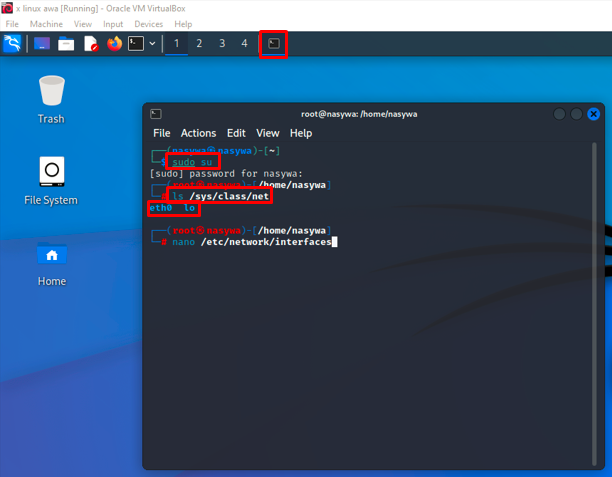The image size is (612, 477).
Task: Switch to workspace 2
Action: click(x=199, y=43)
